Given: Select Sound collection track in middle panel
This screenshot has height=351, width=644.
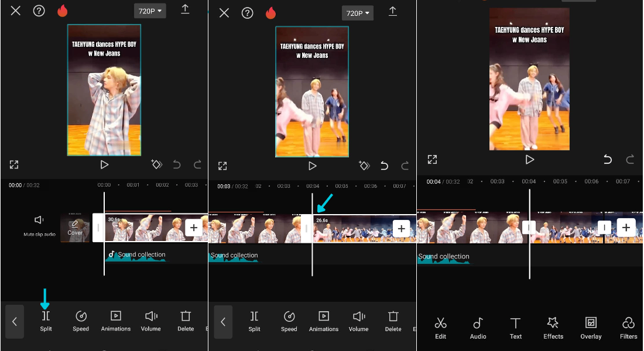Looking at the screenshot, I should tap(234, 256).
